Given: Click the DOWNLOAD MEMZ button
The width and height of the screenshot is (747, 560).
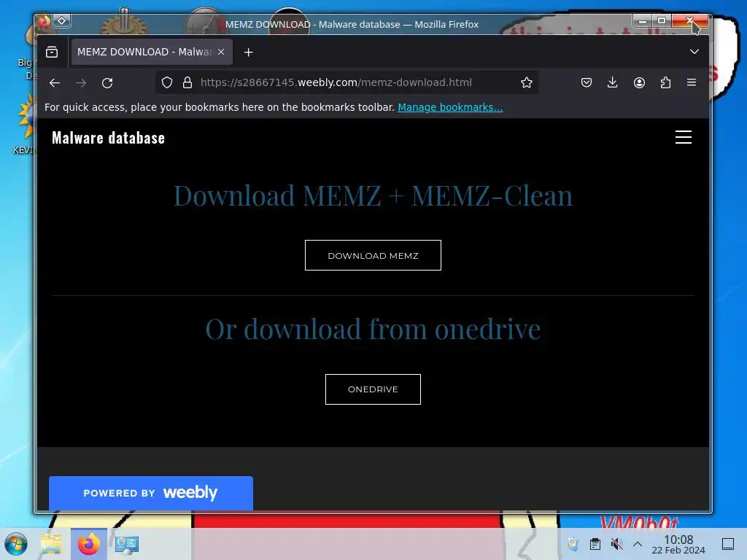Looking at the screenshot, I should (373, 255).
